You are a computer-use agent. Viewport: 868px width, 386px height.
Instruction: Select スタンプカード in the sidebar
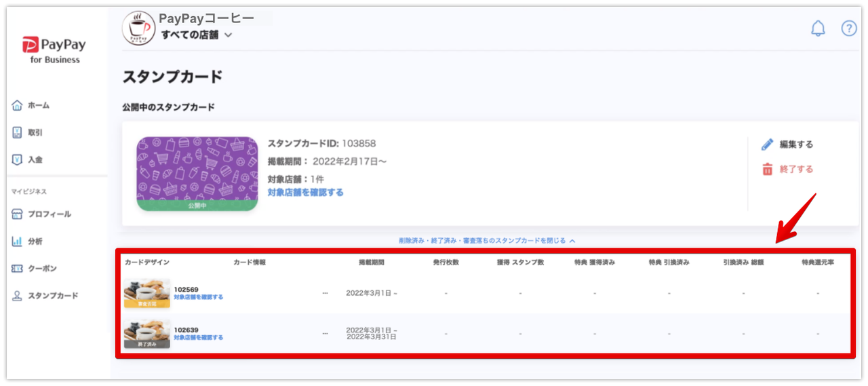pyautogui.click(x=53, y=296)
